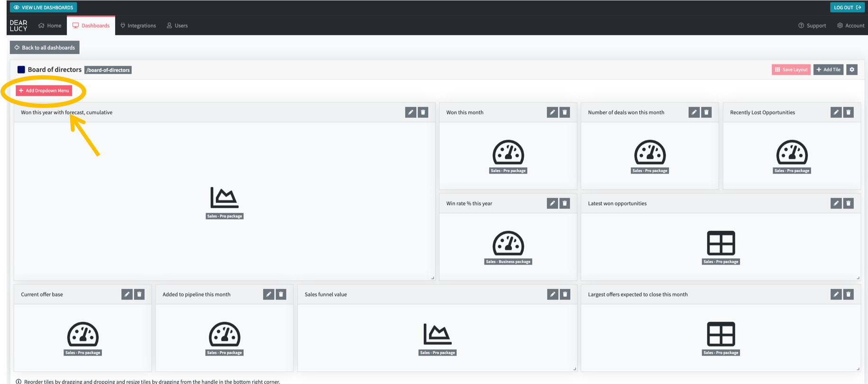The image size is (868, 384).
Task: Delete the 'Won this year with forecast, cumulative' tile
Action: (423, 112)
